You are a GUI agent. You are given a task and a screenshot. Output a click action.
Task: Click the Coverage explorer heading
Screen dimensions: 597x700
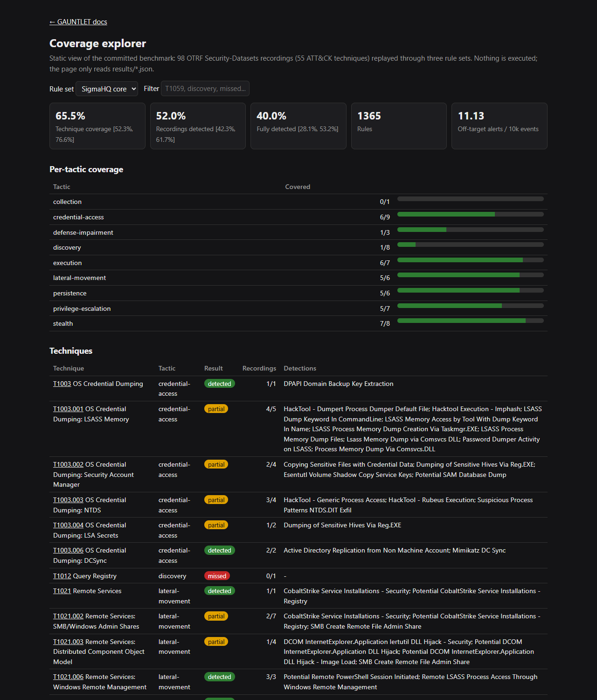(98, 43)
